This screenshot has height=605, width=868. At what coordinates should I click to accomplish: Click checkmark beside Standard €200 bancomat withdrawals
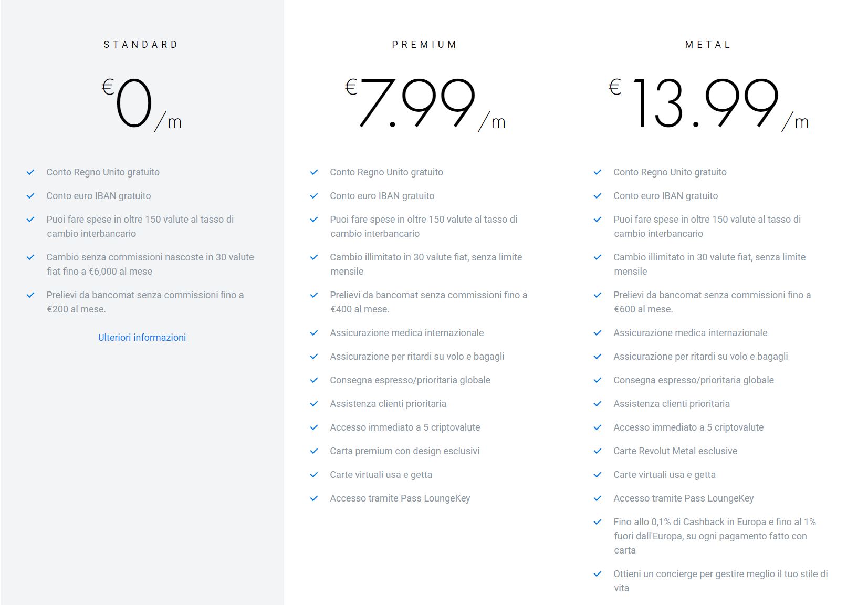(30, 295)
